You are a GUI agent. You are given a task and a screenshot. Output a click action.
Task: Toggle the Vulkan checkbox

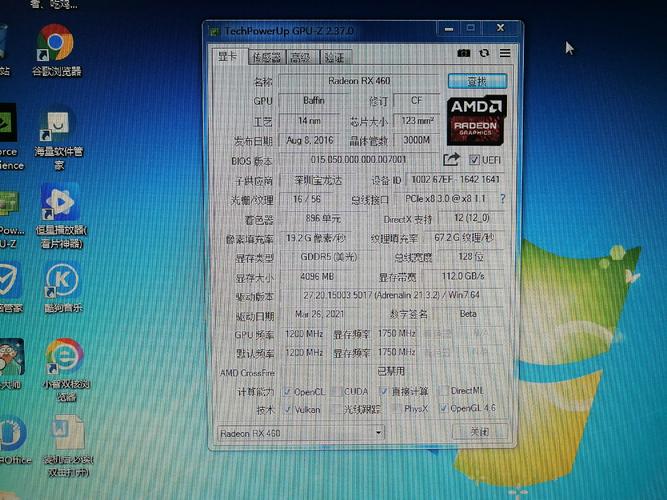click(288, 409)
